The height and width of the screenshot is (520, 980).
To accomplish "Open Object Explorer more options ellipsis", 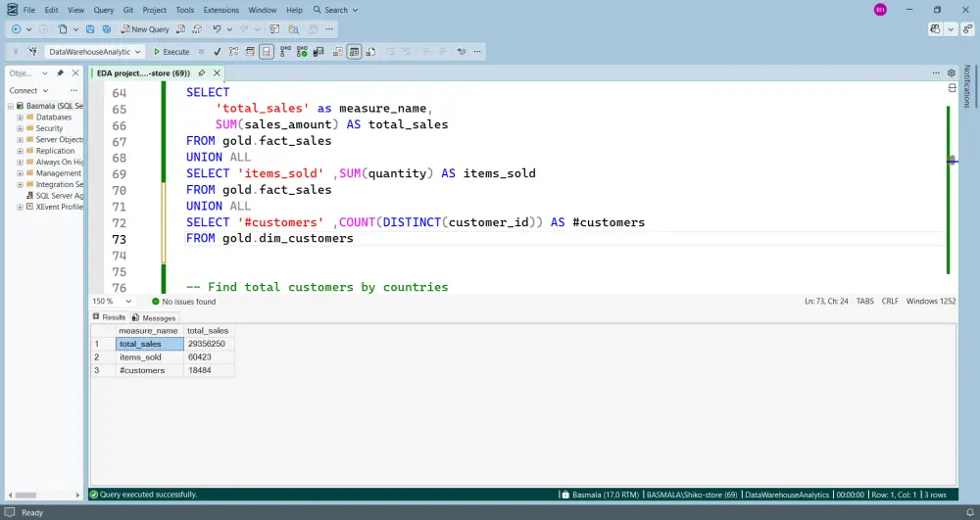I will click(73, 90).
